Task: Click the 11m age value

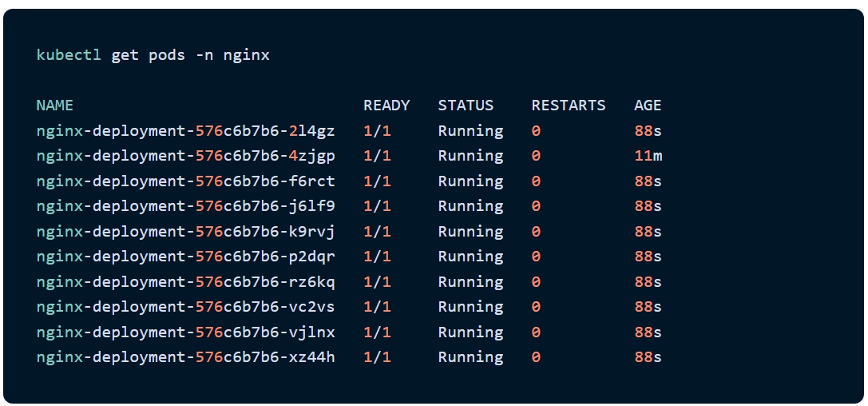Action: [648, 156]
